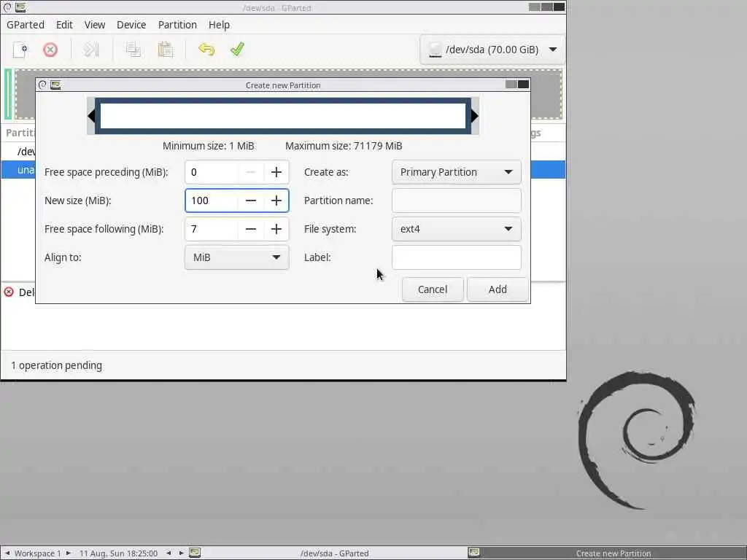Open the Partition menu
Screen dimensions: 747x560
tap(177, 25)
